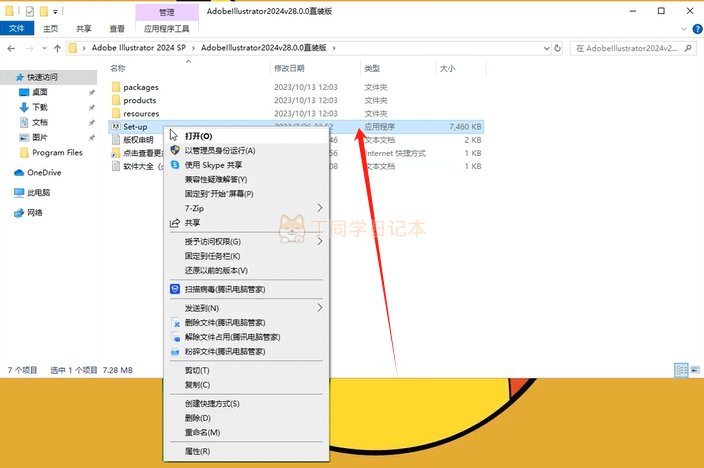Image resolution: width=704 pixels, height=468 pixels.
Task: Select 重命名(M)
Action: pos(246,432)
